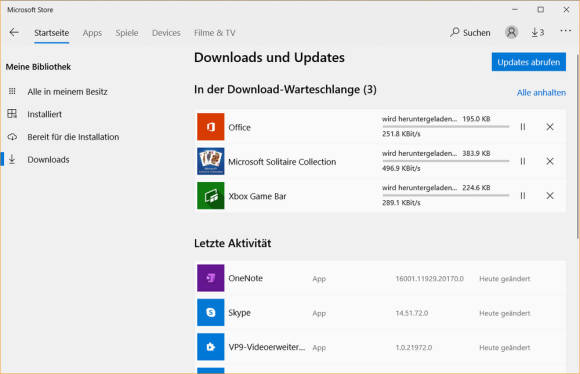This screenshot has height=374, width=580.
Task: Go back with the arrow icon
Action: (14, 33)
